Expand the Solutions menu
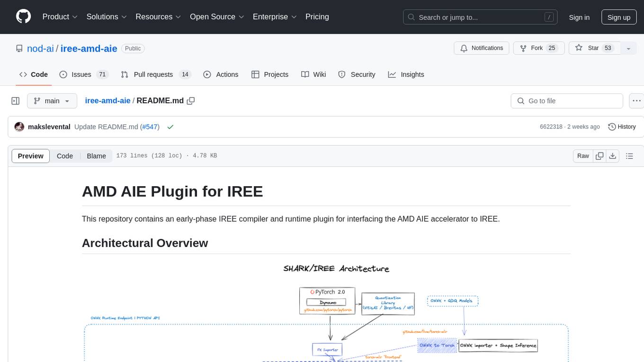Image resolution: width=644 pixels, height=362 pixels. (107, 17)
